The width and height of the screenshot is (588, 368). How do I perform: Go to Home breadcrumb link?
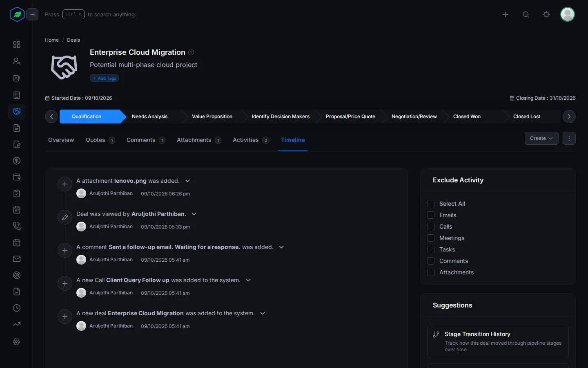52,40
